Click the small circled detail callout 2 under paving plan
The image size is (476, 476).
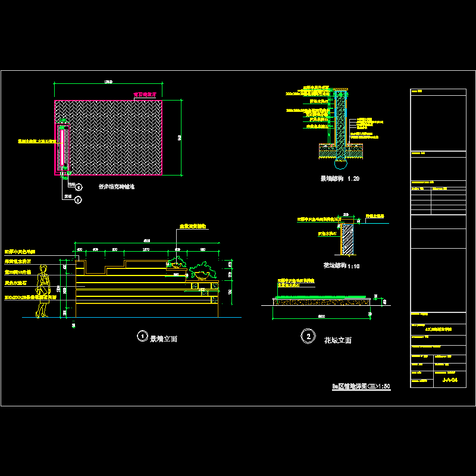(x=79, y=187)
